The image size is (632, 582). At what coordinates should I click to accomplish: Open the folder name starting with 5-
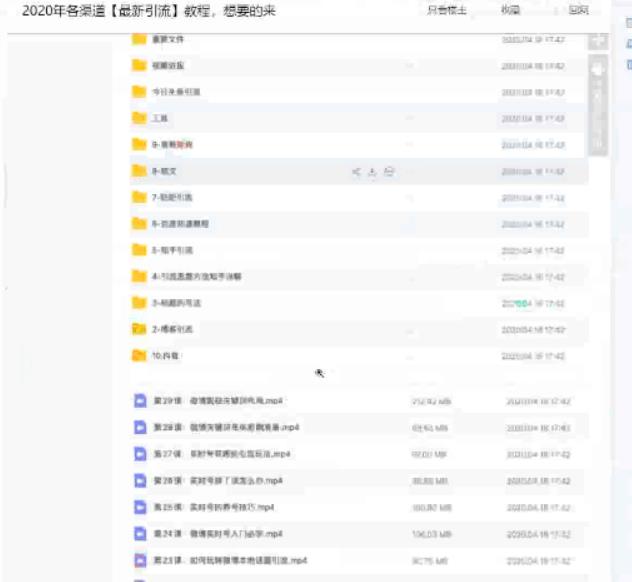(x=172, y=250)
